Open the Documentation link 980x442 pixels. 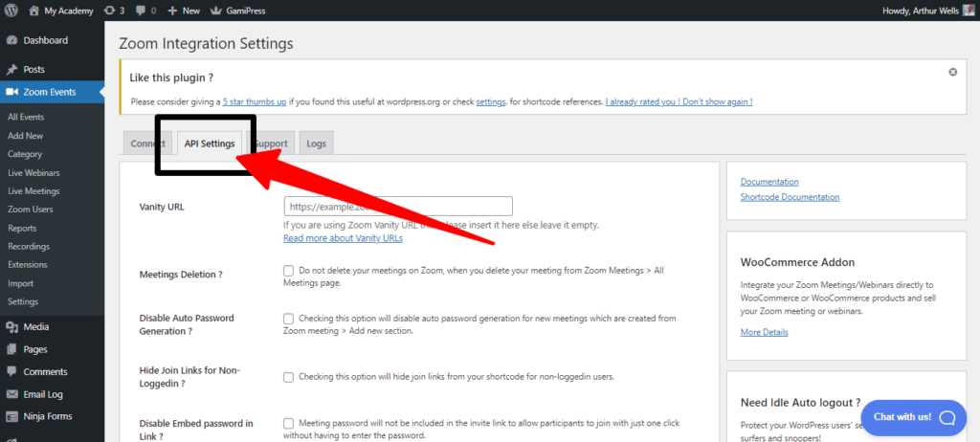coord(769,182)
